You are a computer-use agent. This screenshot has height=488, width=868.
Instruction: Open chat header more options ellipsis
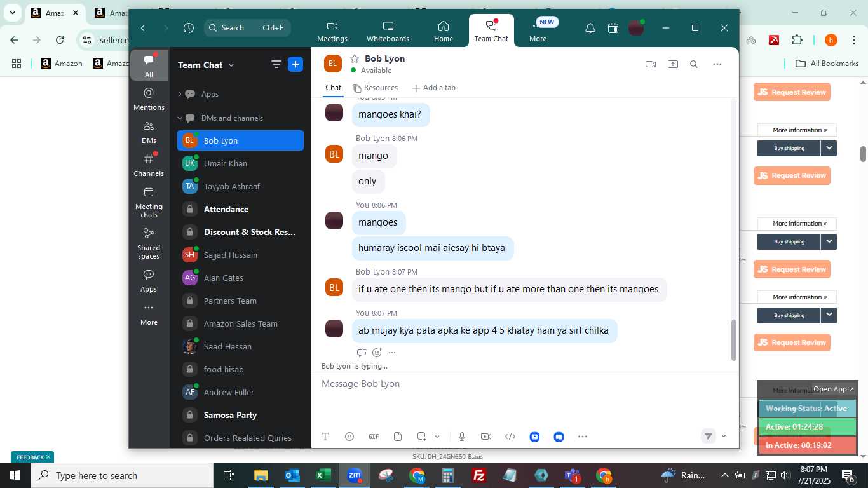(x=717, y=64)
